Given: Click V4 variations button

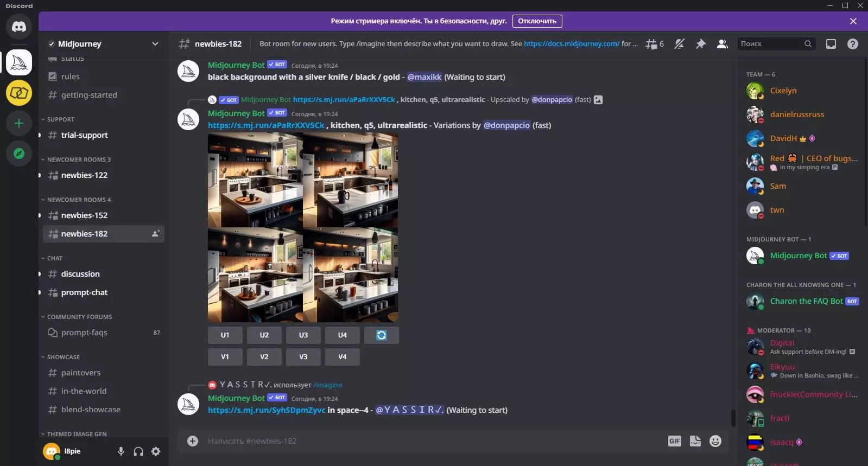Looking at the screenshot, I should coord(342,357).
